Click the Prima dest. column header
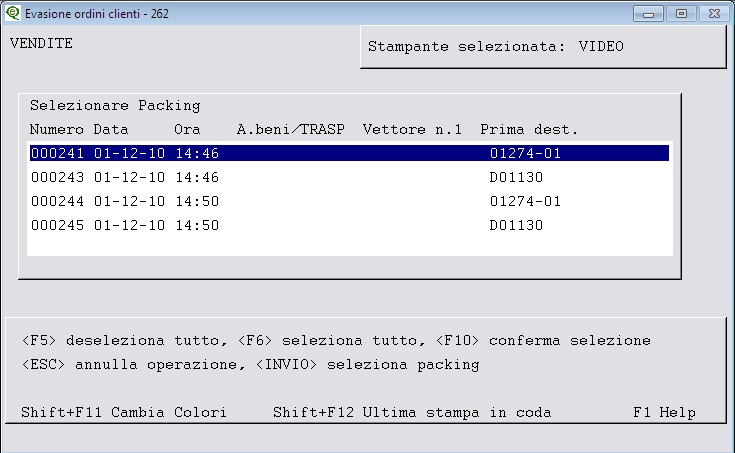 pyautogui.click(x=529, y=129)
